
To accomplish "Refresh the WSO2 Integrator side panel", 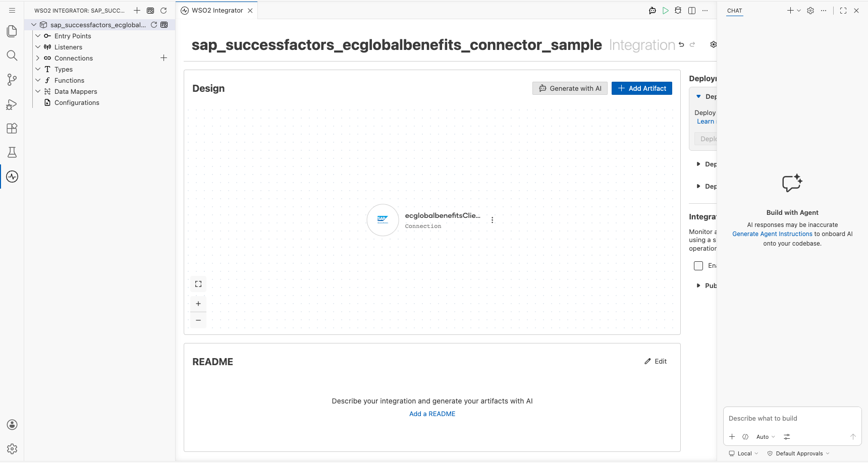I will click(164, 11).
